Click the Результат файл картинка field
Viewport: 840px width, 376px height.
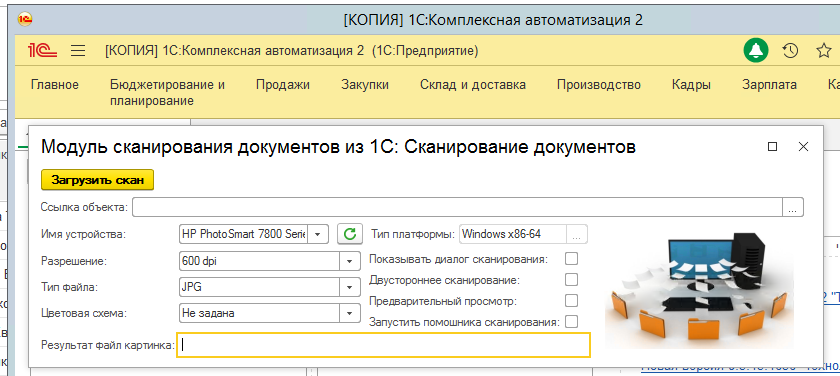(384, 345)
